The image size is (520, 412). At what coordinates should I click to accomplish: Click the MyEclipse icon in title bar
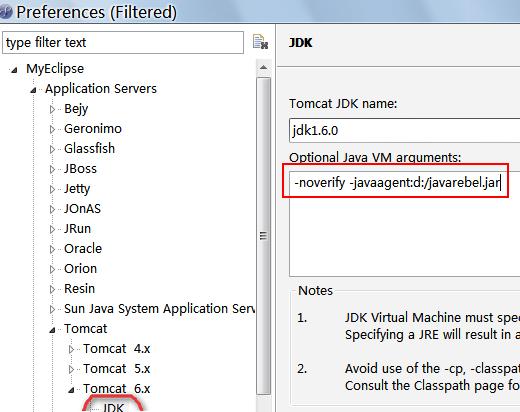[x=6, y=12]
